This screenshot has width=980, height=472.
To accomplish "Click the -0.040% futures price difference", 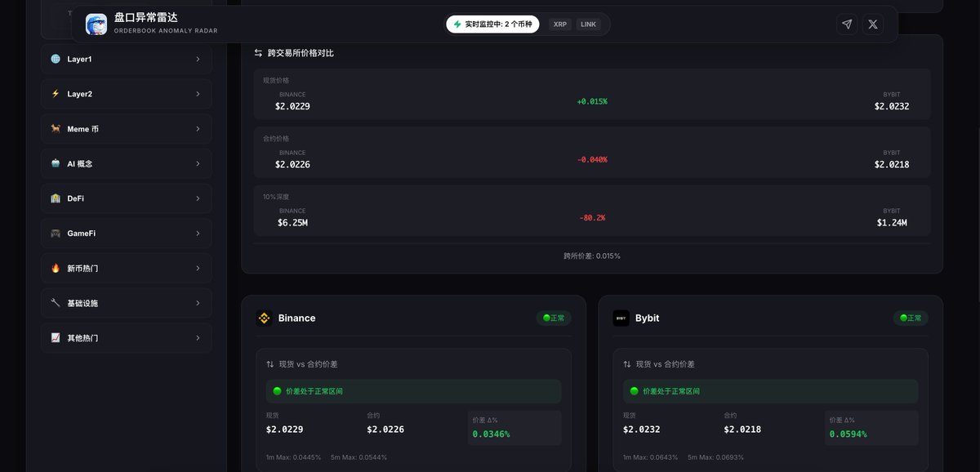I will coord(592,159).
